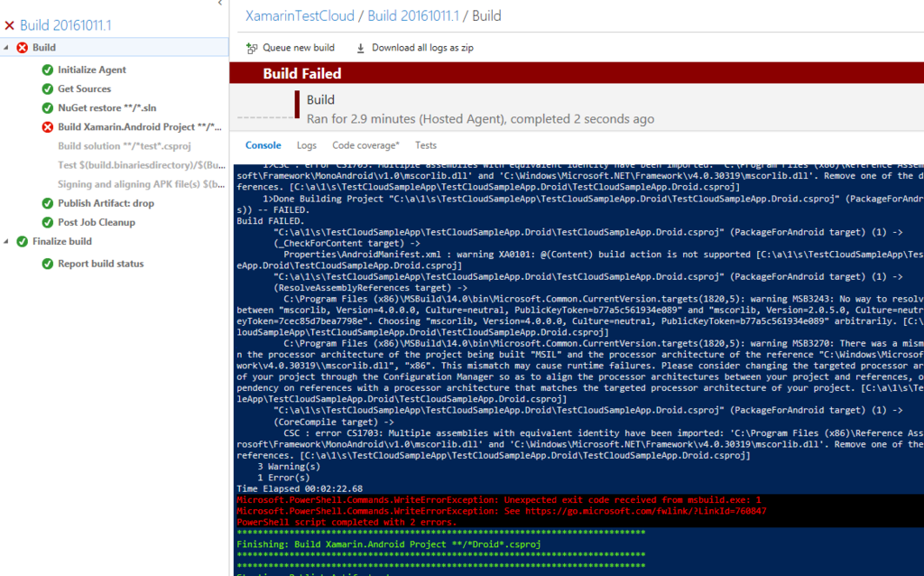924x576 pixels.
Task: Open the Tests tab
Action: [x=426, y=145]
